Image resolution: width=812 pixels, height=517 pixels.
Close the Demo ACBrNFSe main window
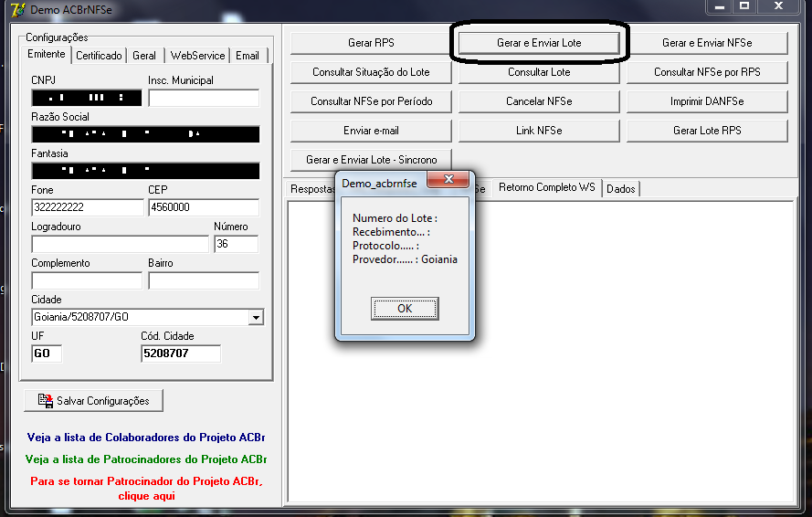778,6
